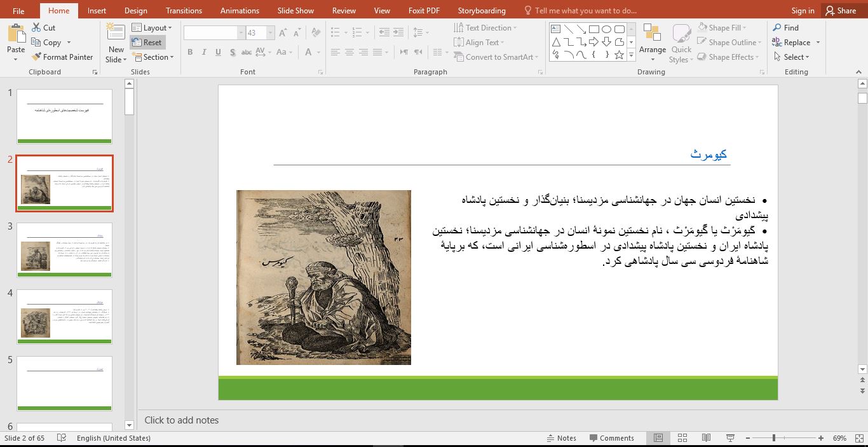The image size is (868, 447).
Task: Open the File menu
Action: [18, 11]
